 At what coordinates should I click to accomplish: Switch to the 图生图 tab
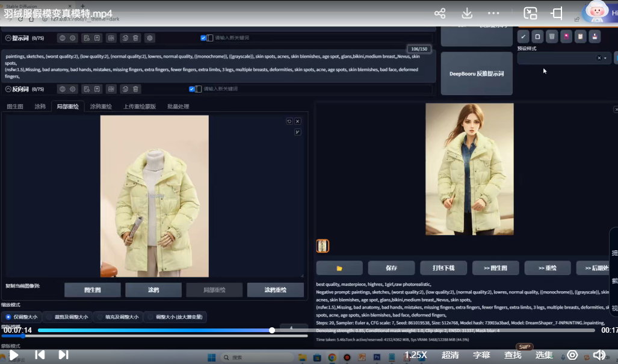click(15, 106)
